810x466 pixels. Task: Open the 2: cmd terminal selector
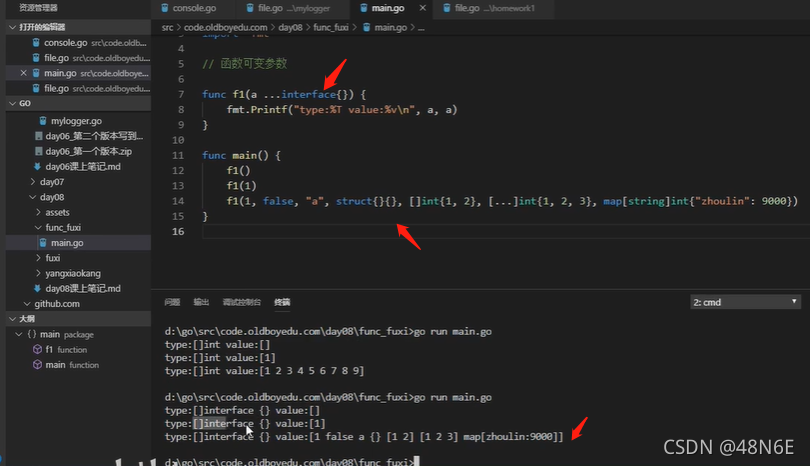click(745, 302)
